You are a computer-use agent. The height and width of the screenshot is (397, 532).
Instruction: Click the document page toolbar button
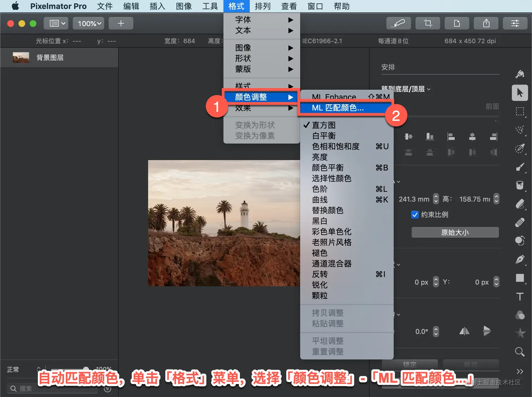click(x=457, y=23)
